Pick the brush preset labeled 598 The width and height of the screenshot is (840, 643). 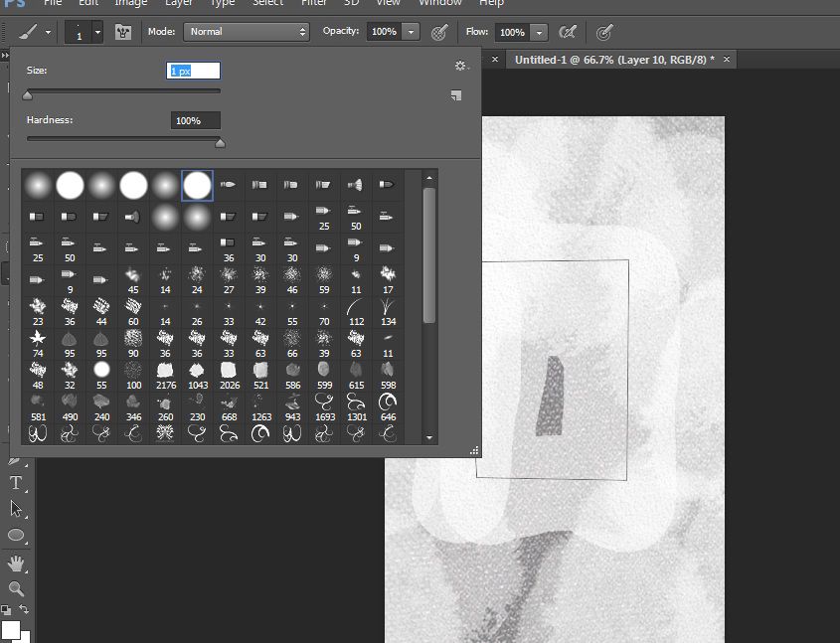coord(388,376)
